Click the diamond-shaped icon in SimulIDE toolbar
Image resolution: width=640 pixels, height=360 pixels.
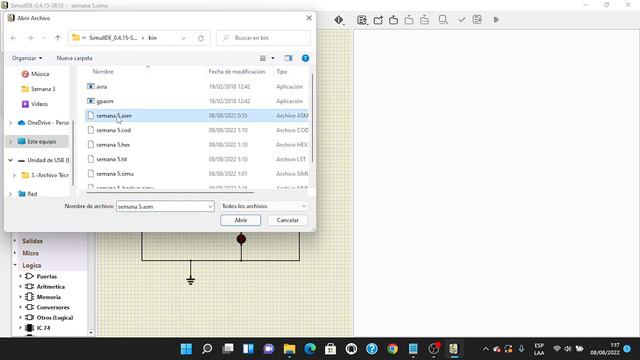pos(338,20)
